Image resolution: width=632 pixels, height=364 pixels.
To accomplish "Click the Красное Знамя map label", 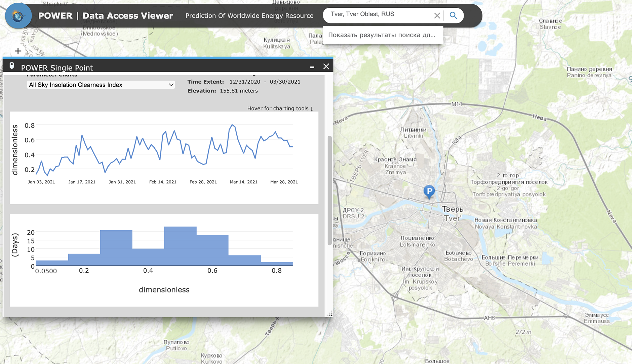I will (395, 166).
